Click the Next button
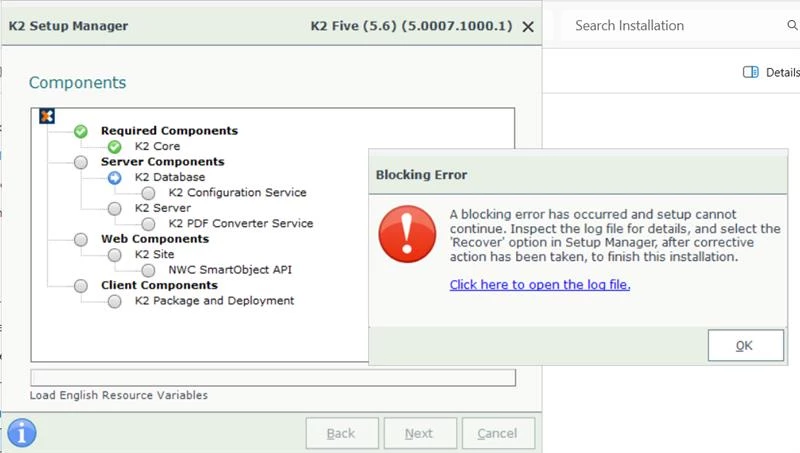 click(x=420, y=433)
